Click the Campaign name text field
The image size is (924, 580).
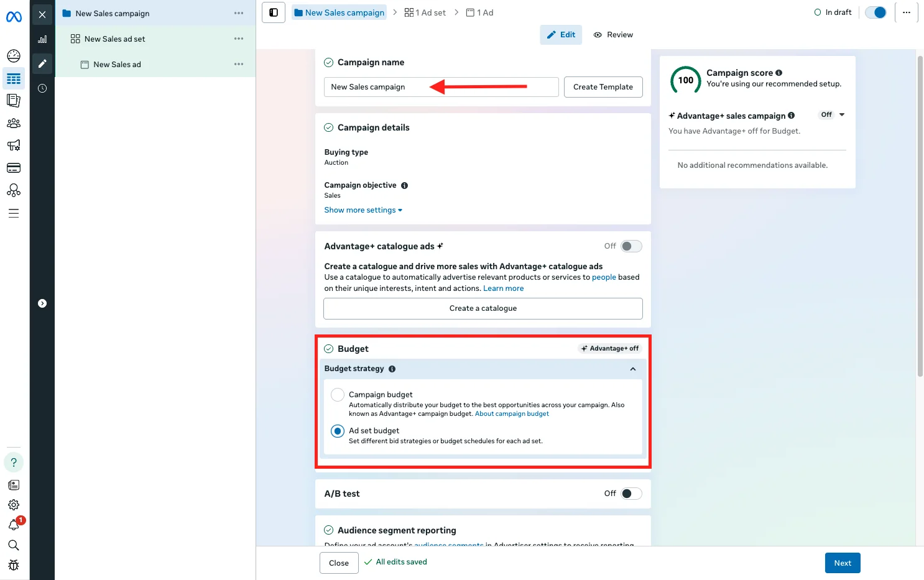(441, 87)
